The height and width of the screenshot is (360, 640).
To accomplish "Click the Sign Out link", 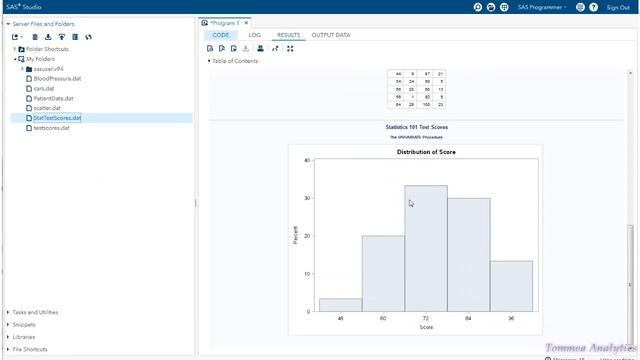I will pos(618,7).
